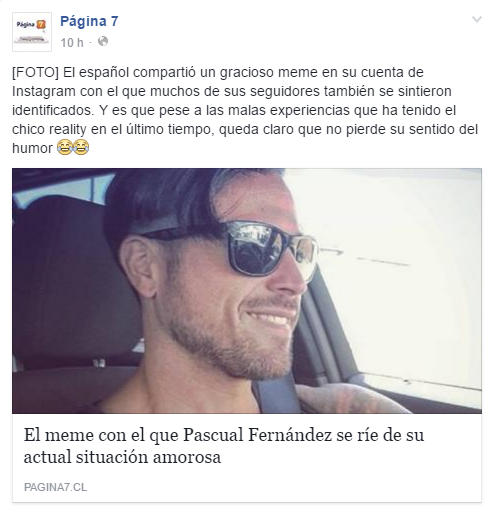Click the orange 7 logo in avatar
Screen dimensions: 487x506
(x=41, y=24)
